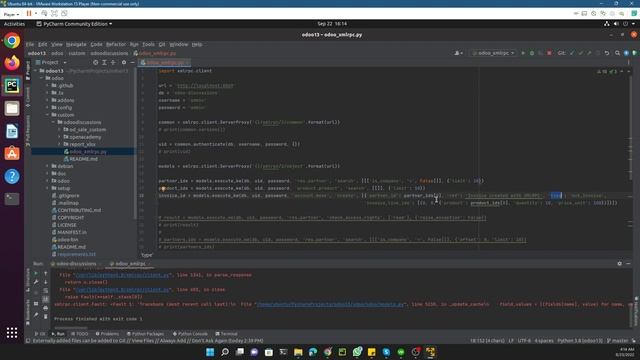This screenshot has height=360, width=640.
Task: Select requirements.txt in the Project tree
Action: [x=76, y=254]
